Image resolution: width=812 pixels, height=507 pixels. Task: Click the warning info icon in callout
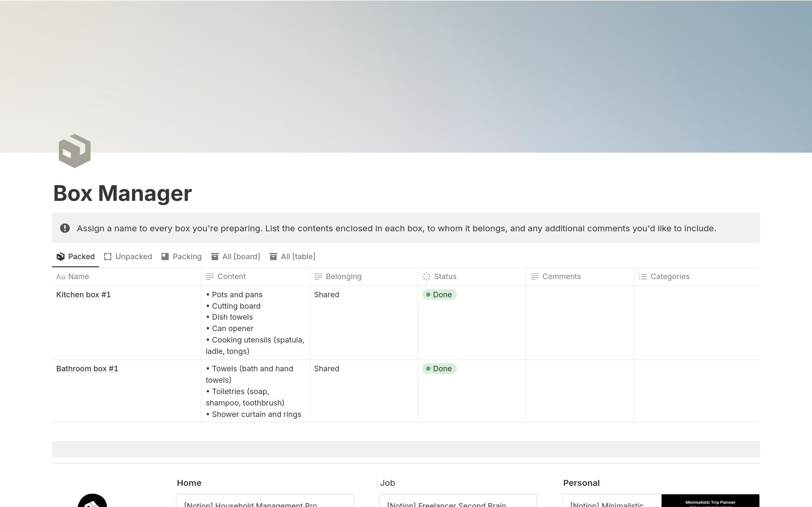[x=66, y=228]
